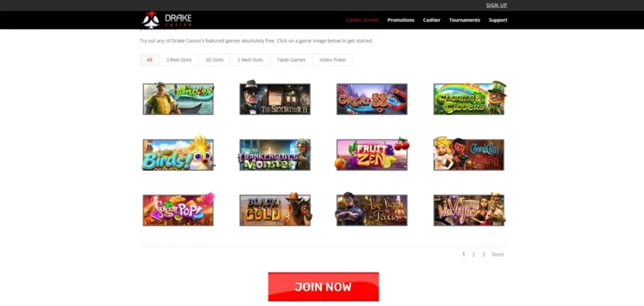Launch the Charms & Clovers game
644x306 pixels.
tap(470, 98)
